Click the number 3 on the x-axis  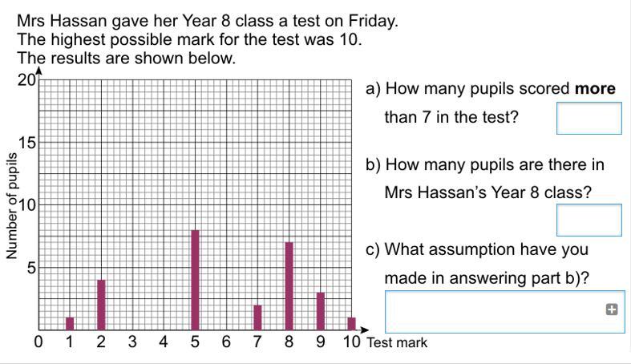pyautogui.click(x=132, y=343)
